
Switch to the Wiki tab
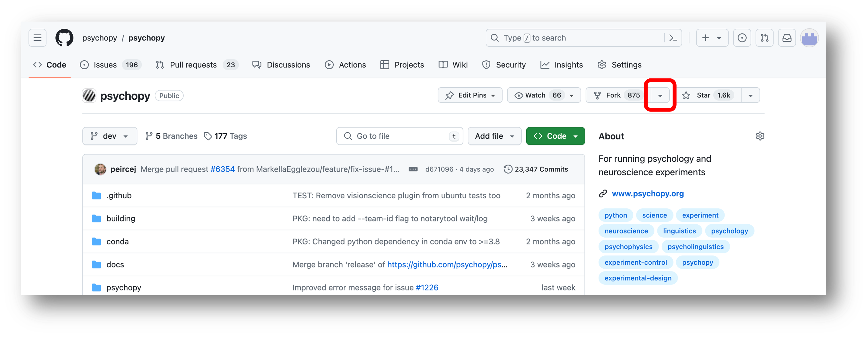point(453,65)
